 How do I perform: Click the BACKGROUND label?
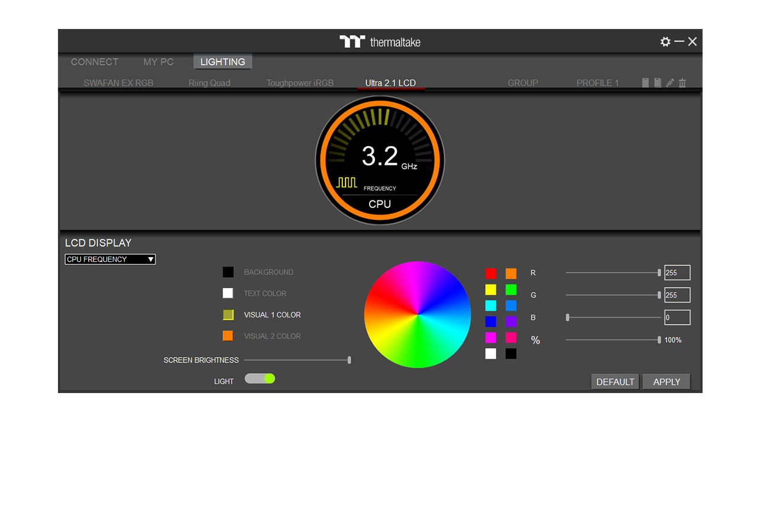[x=268, y=273]
